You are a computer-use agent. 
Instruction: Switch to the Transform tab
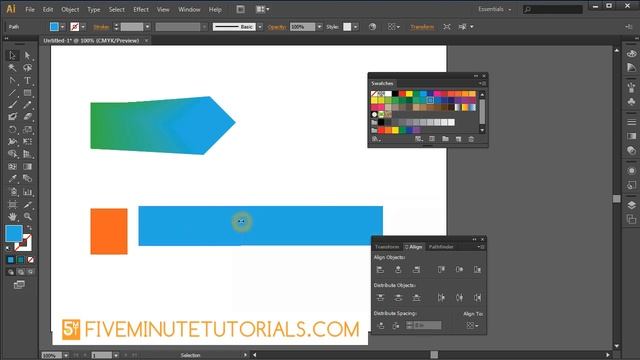click(x=387, y=247)
